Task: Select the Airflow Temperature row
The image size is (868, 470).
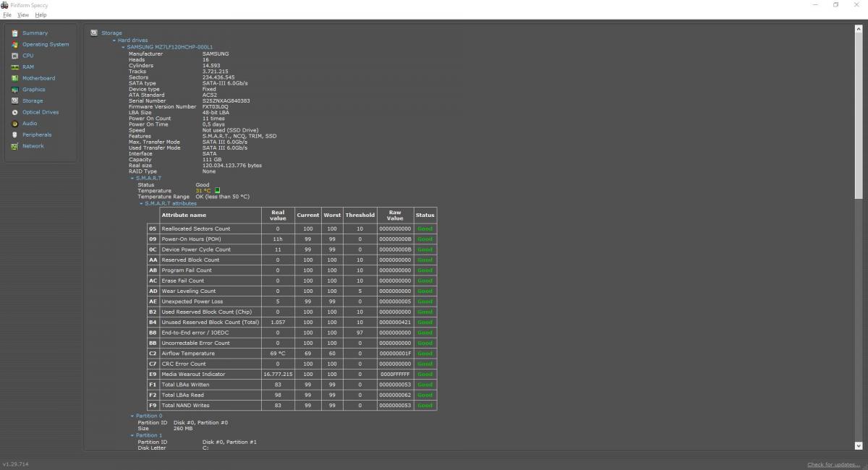Action: click(292, 354)
